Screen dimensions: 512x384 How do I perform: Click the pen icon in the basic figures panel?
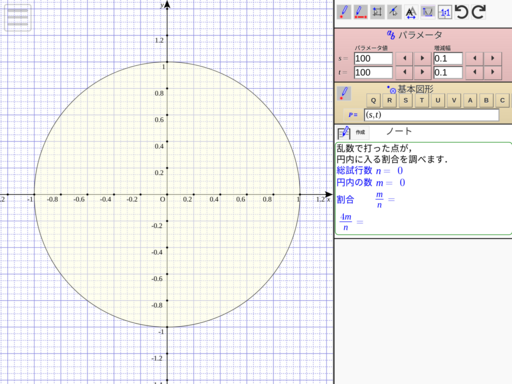click(344, 93)
